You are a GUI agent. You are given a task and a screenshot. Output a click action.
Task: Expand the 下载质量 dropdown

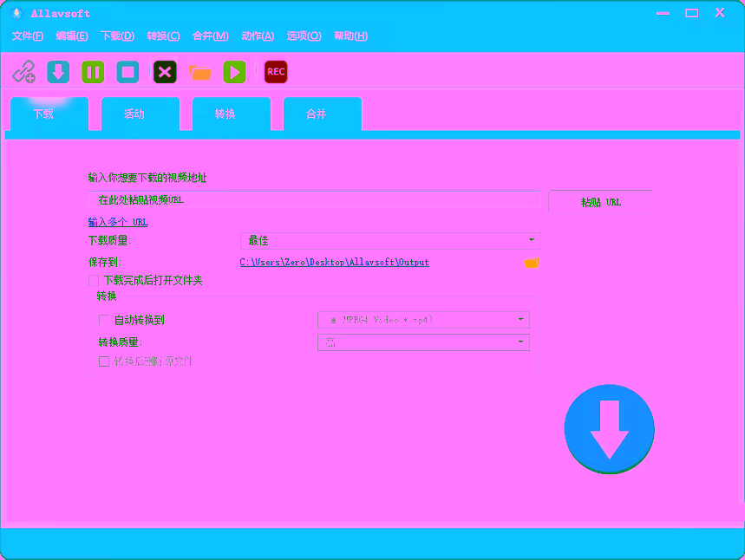pyautogui.click(x=390, y=241)
